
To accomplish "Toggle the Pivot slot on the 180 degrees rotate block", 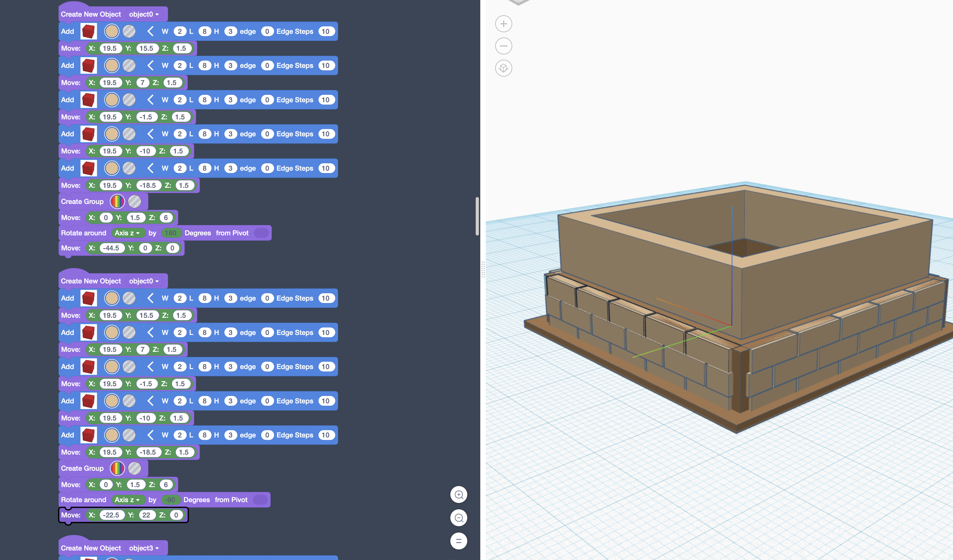I will (261, 233).
